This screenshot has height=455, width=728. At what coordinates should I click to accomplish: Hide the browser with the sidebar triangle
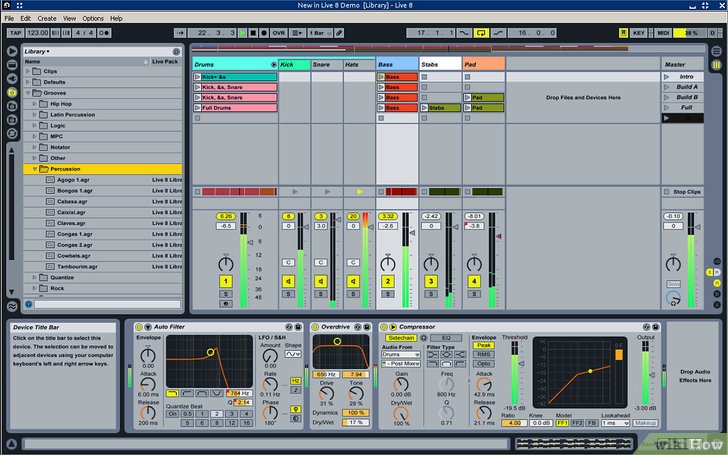[x=12, y=51]
